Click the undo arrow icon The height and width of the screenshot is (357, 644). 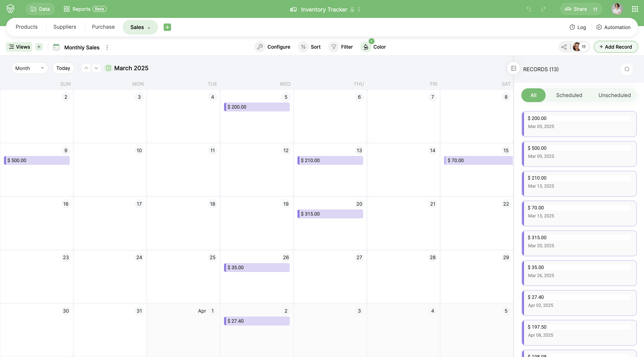(x=528, y=9)
